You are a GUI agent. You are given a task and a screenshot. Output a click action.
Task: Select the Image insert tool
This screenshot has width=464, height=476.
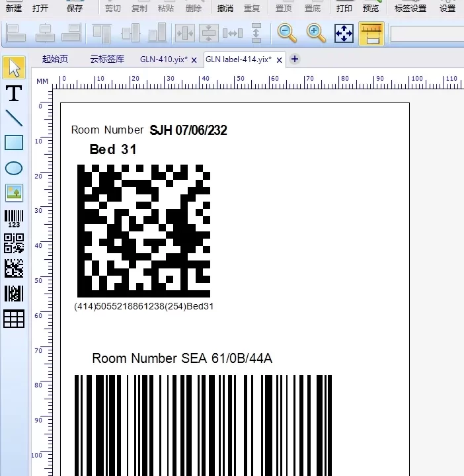click(14, 192)
